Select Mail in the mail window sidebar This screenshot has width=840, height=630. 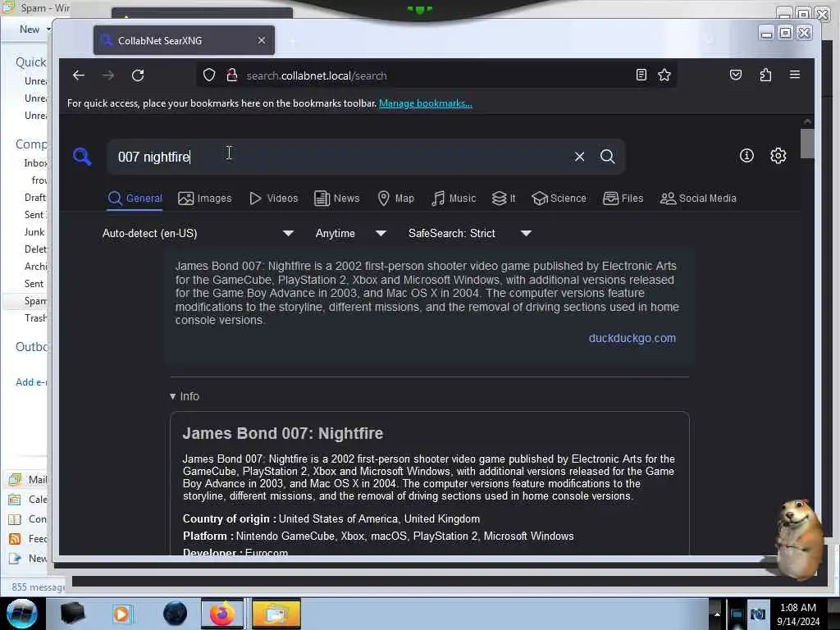[x=29, y=479]
